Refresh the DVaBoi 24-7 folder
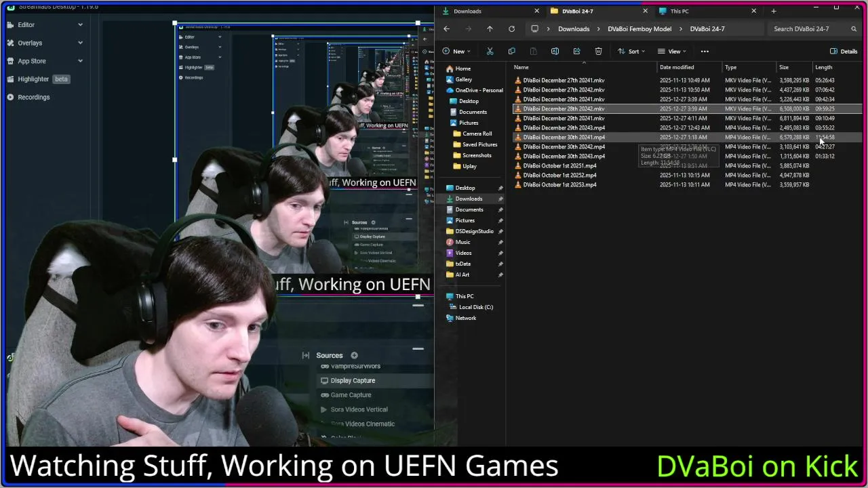 point(511,29)
